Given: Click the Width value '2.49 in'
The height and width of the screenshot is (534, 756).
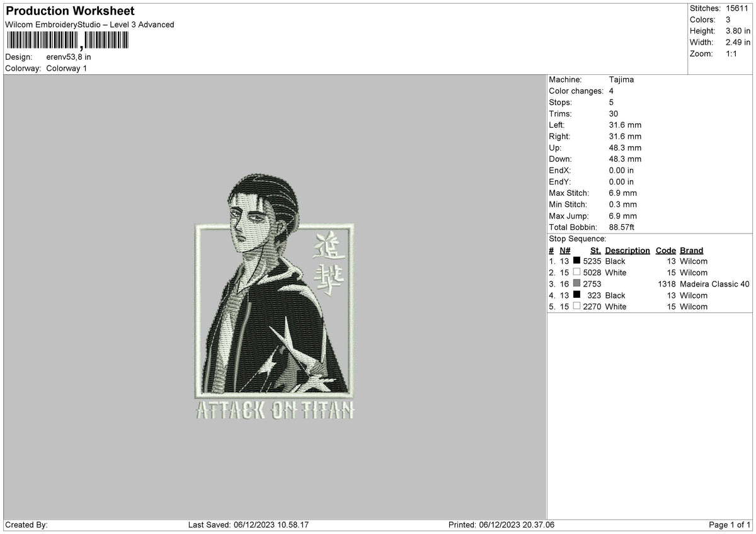Looking at the screenshot, I should click(738, 42).
